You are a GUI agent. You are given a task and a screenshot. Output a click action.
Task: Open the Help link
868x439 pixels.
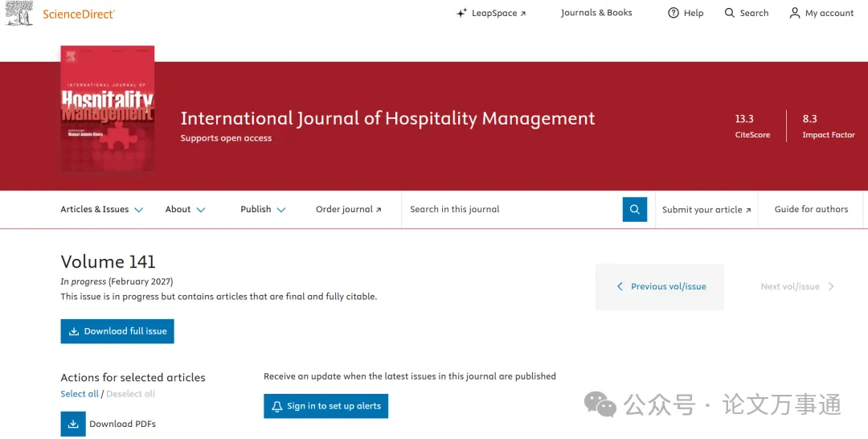686,13
